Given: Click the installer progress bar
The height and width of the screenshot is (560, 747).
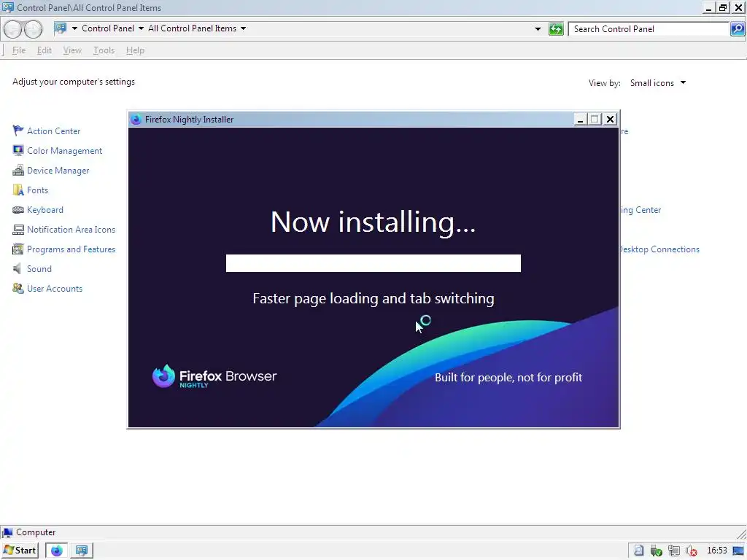Looking at the screenshot, I should pyautogui.click(x=373, y=263).
